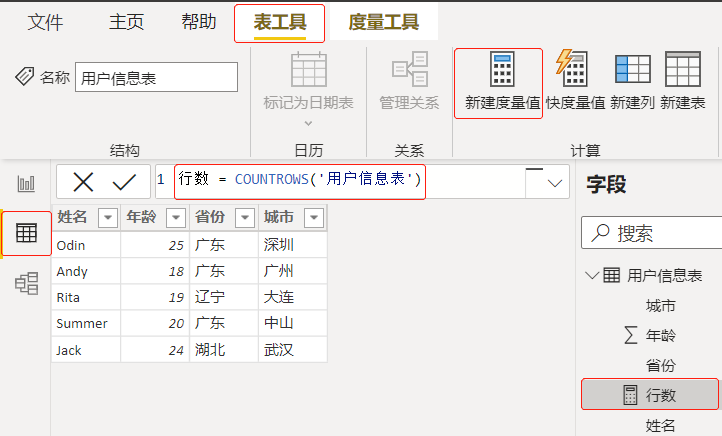The image size is (722, 436).
Task: Click the 快度量值 quick measure icon
Action: click(571, 68)
